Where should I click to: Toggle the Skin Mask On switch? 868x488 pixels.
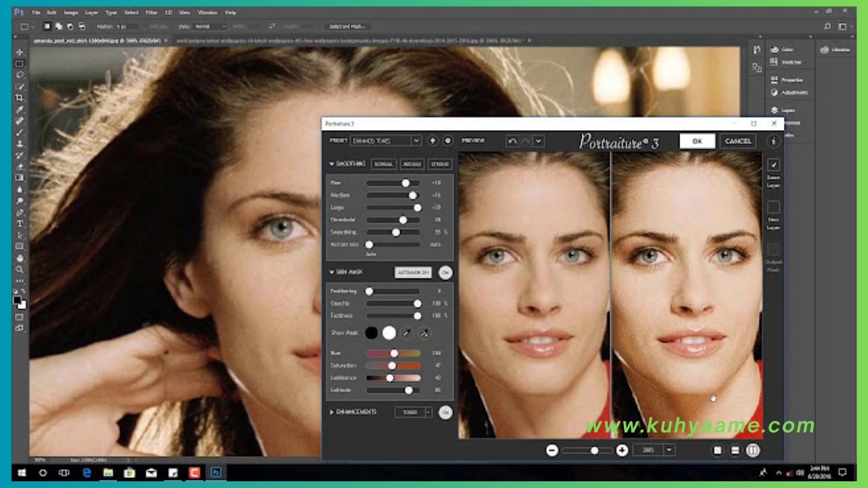click(446, 272)
